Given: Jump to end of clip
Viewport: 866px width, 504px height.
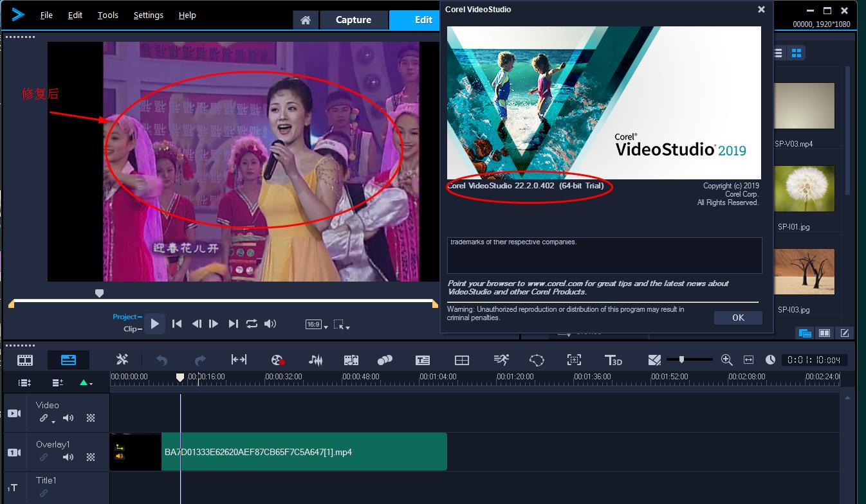Looking at the screenshot, I should 234,324.
